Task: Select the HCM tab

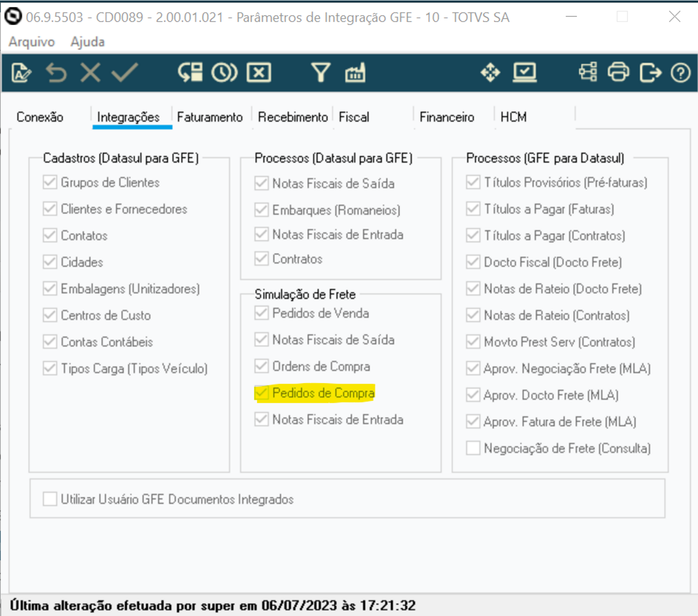Action: [x=513, y=117]
